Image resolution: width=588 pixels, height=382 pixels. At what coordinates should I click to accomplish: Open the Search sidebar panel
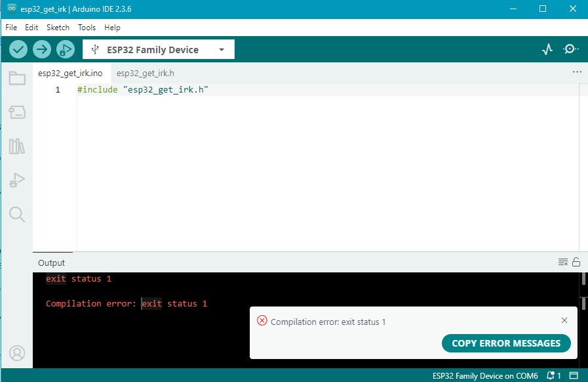(17, 214)
